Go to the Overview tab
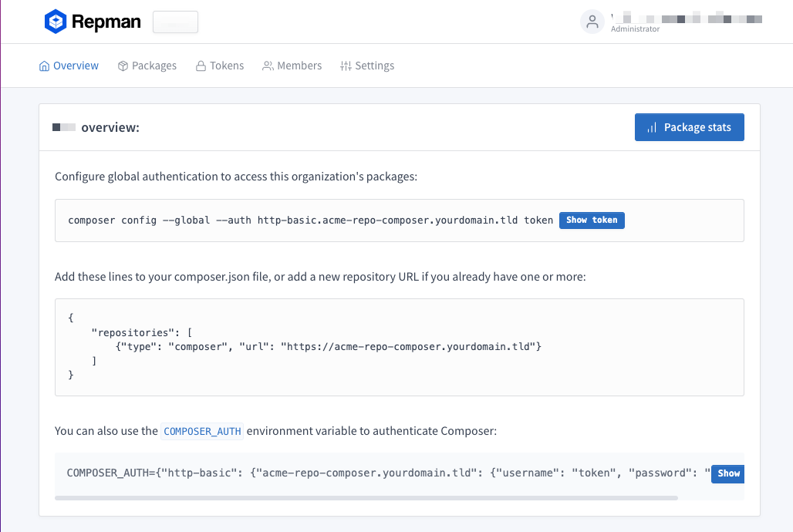The height and width of the screenshot is (532, 793). click(69, 66)
